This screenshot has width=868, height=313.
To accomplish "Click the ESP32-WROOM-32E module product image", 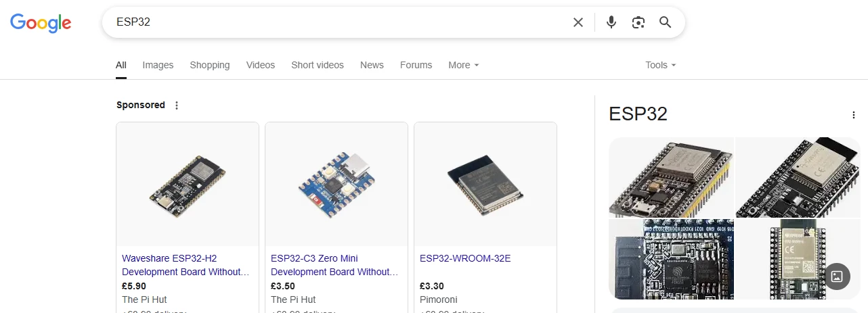I will (485, 185).
